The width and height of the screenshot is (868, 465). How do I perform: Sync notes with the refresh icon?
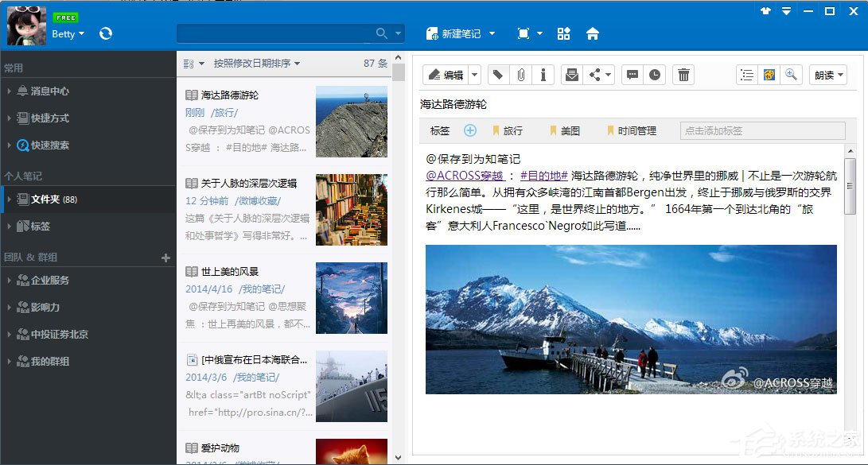105,33
